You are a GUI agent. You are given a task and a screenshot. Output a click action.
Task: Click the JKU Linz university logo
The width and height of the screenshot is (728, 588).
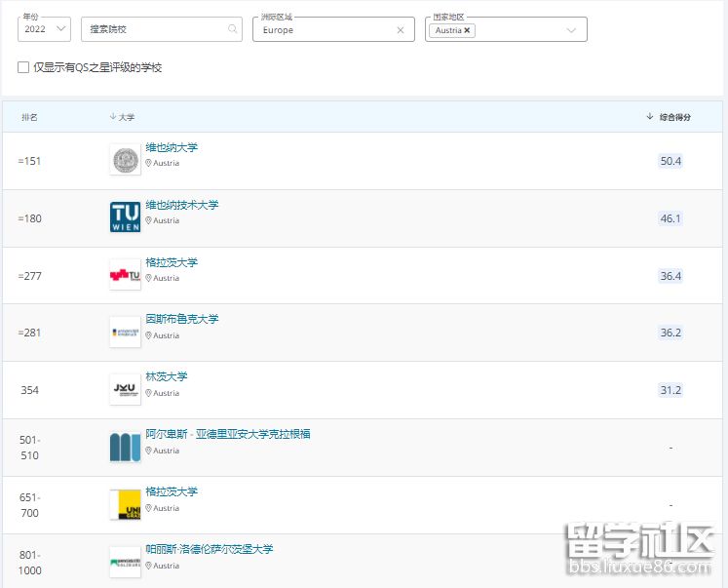125,389
